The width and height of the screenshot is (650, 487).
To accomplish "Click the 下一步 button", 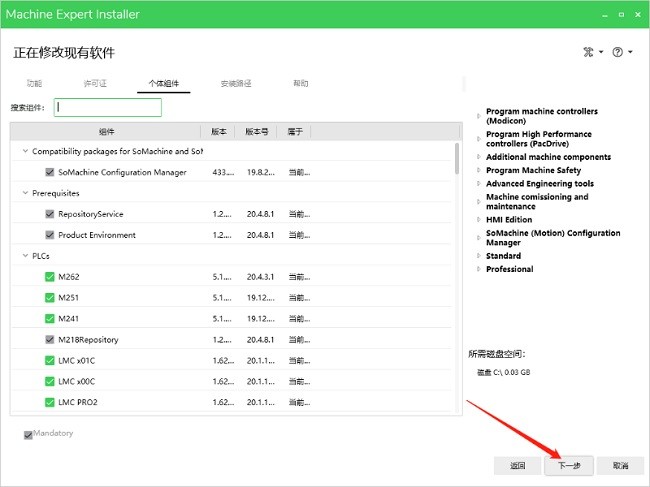I will click(x=569, y=465).
